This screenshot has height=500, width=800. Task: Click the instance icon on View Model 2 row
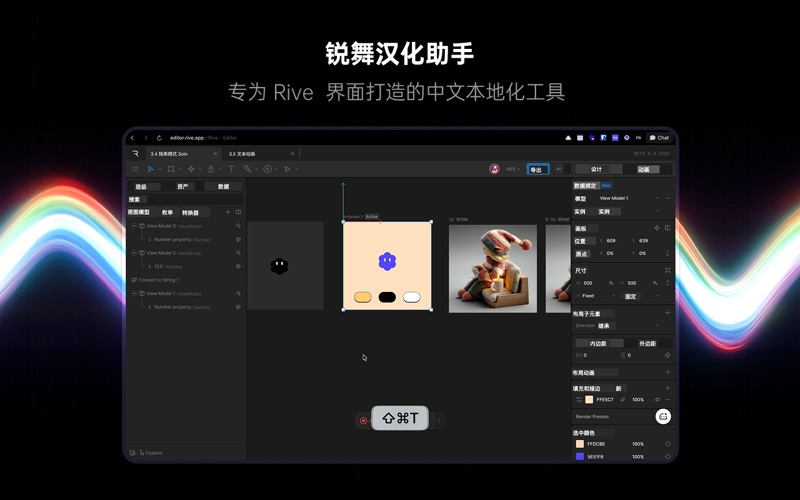pos(238,253)
